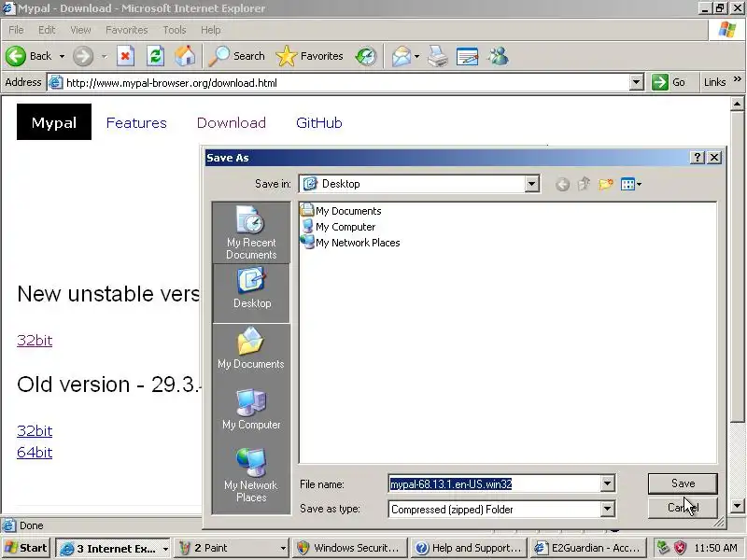Open the File menu
Screen dimensions: 747x560
point(16,30)
